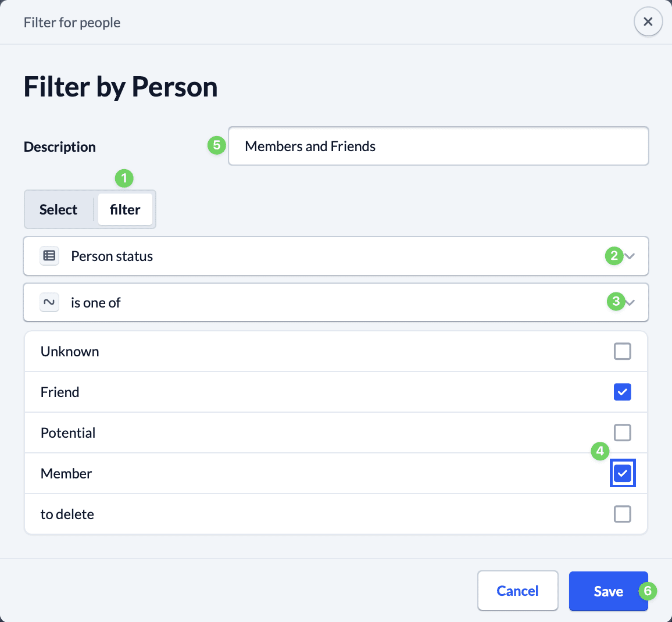Close the Filter for people dialog
The height and width of the screenshot is (622, 672).
(648, 22)
